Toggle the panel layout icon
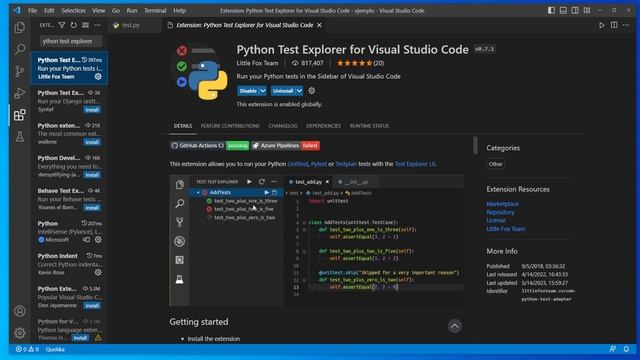 click(563, 11)
